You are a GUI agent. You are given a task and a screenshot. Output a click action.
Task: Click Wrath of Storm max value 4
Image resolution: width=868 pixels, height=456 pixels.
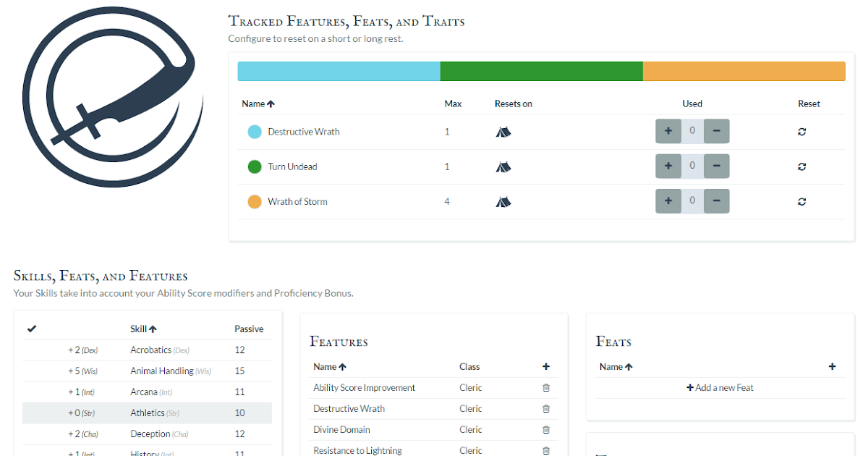tap(447, 201)
